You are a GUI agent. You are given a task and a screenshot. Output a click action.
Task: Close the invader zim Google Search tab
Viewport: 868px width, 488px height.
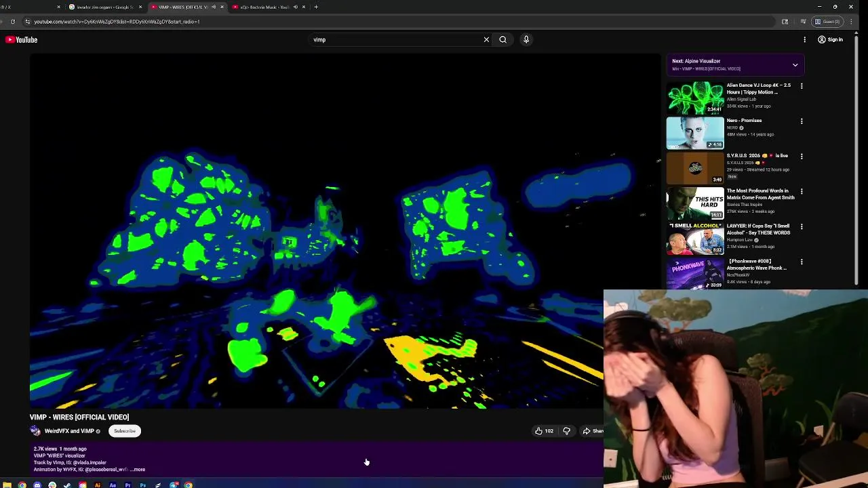pyautogui.click(x=140, y=7)
